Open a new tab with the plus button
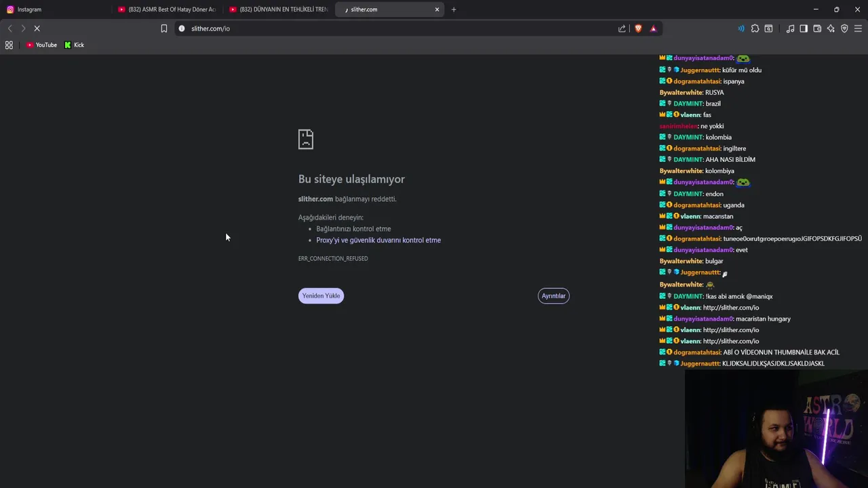Screen dimensions: 868x488 point(454,9)
